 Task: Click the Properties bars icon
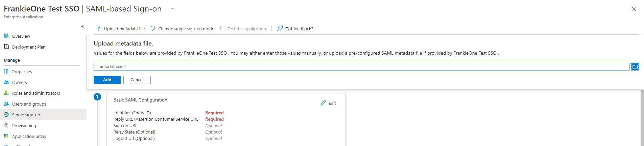click(6, 71)
